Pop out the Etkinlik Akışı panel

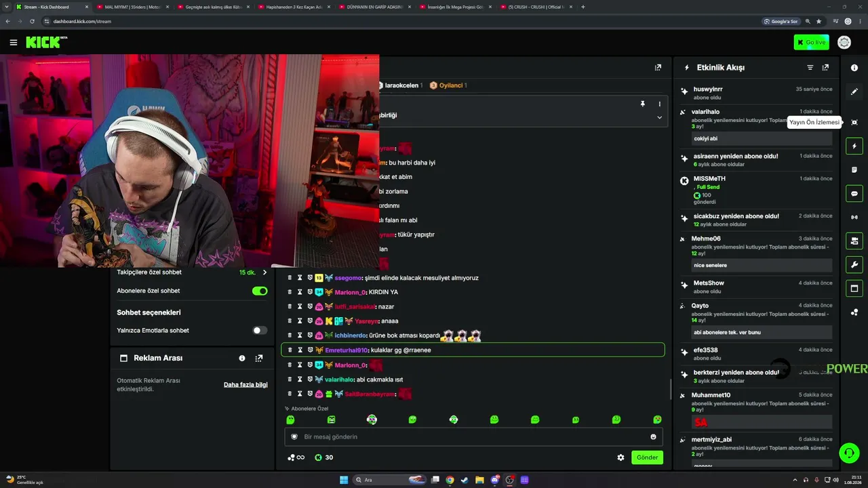(825, 68)
